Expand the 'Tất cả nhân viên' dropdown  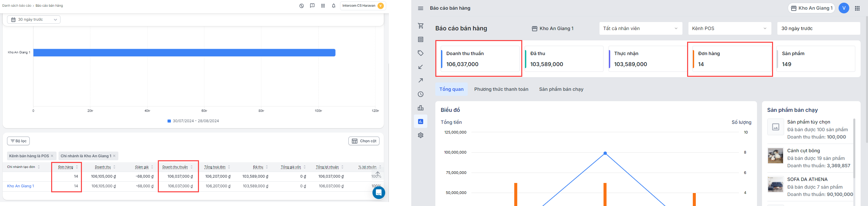pyautogui.click(x=641, y=29)
